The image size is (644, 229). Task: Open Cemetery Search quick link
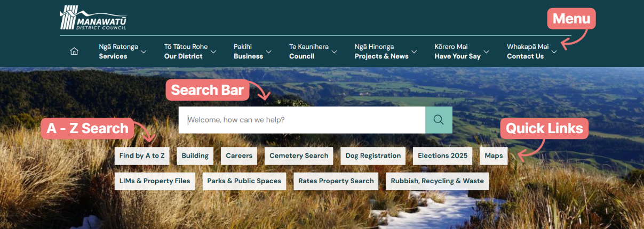coord(299,156)
